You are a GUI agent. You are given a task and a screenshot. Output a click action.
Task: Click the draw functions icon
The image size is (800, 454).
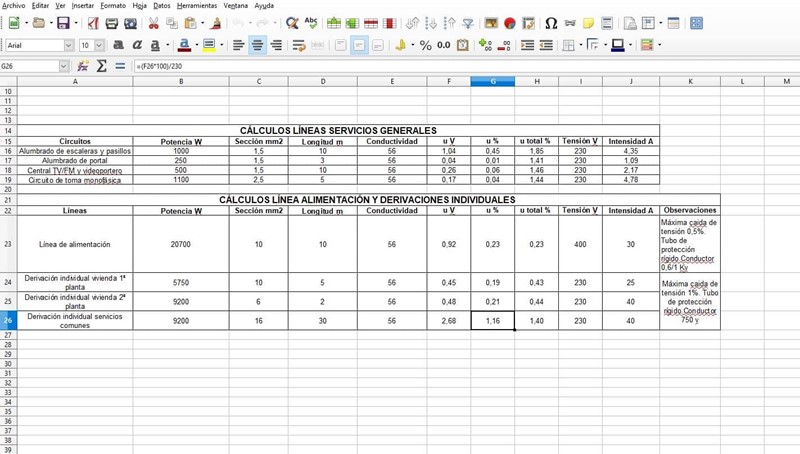pyautogui.click(x=696, y=23)
